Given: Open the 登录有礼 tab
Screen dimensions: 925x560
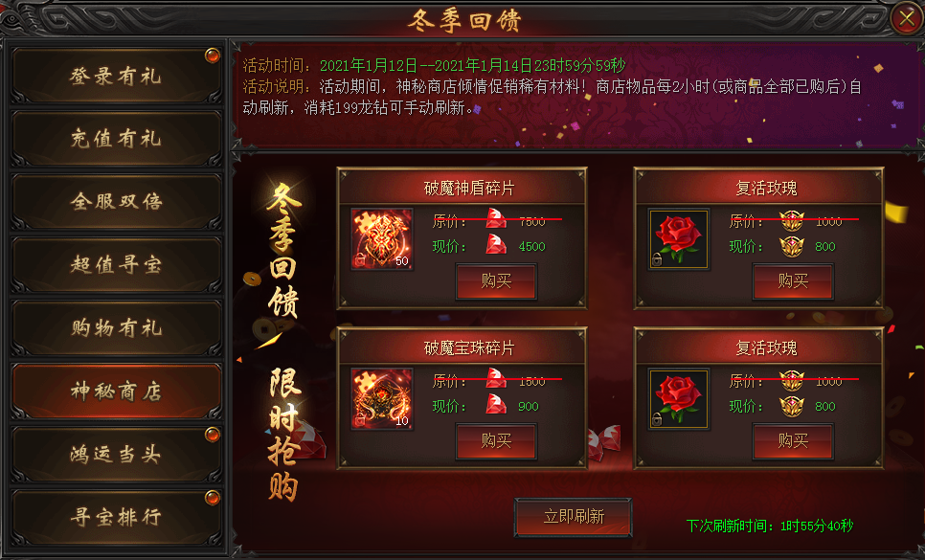Looking at the screenshot, I should pos(116,76).
